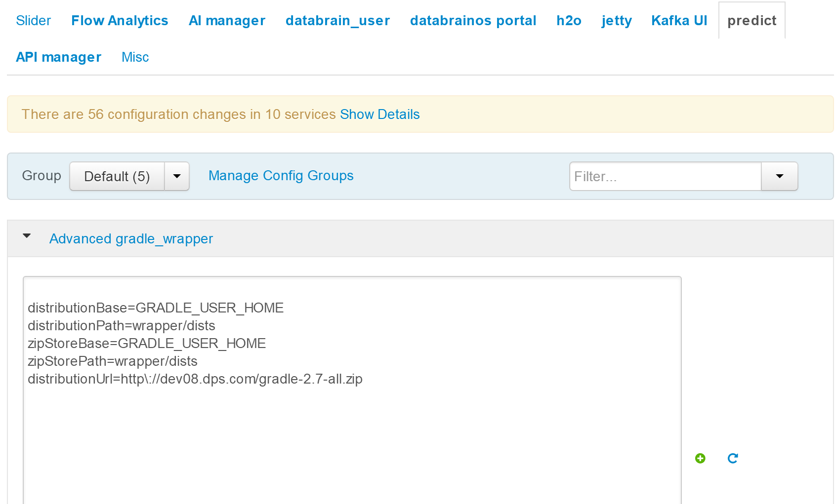Viewport: 835px width, 504px height.
Task: Collapse the Advanced gradle_wrapper section arrow
Action: tap(27, 236)
